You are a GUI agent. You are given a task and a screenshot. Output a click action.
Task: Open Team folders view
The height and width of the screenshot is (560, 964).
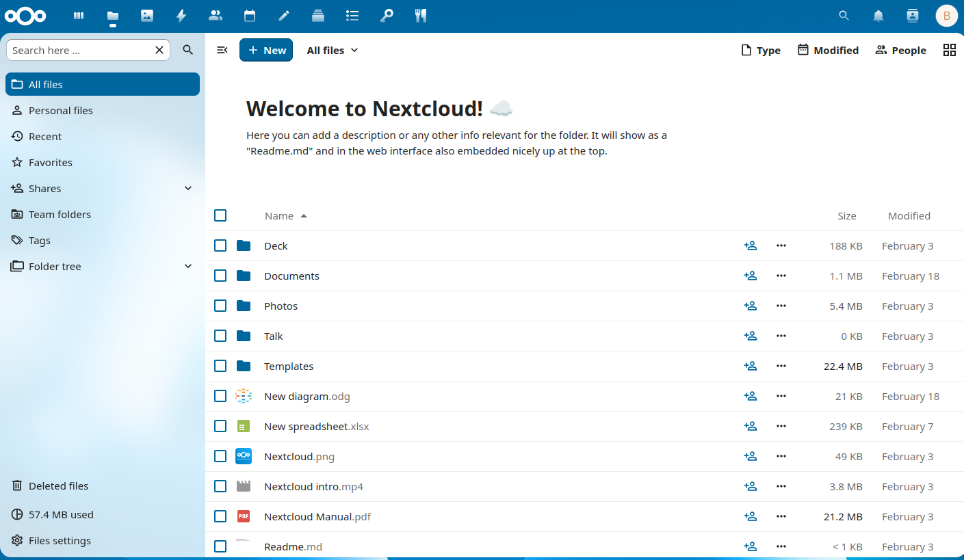pyautogui.click(x=103, y=214)
